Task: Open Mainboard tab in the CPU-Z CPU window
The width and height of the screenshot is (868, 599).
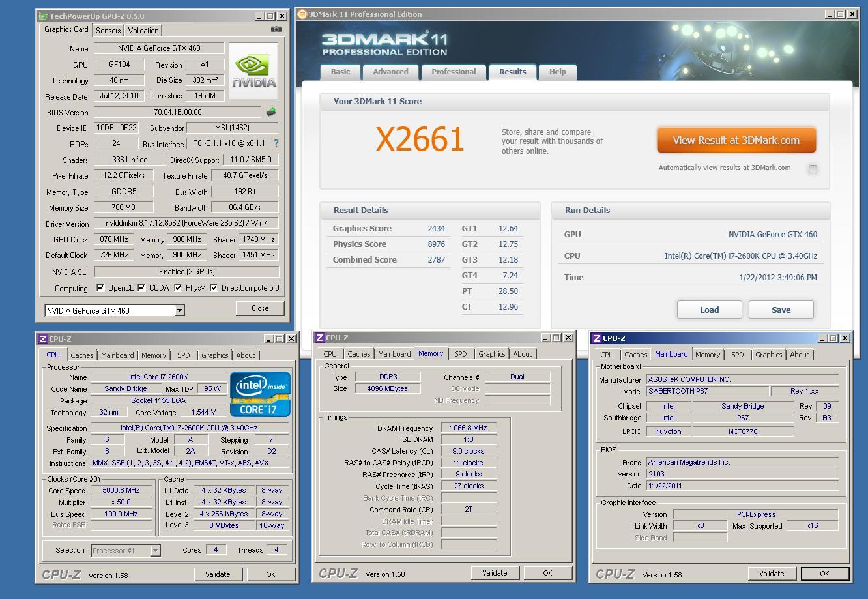Action: pyautogui.click(x=117, y=355)
